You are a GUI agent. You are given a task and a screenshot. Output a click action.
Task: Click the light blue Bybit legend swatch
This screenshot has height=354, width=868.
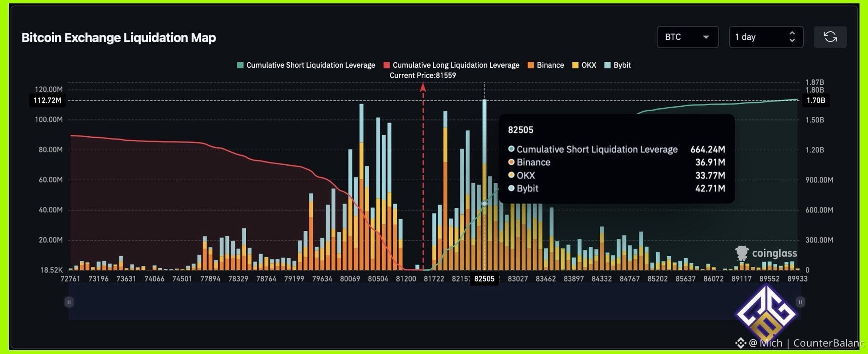tap(607, 65)
